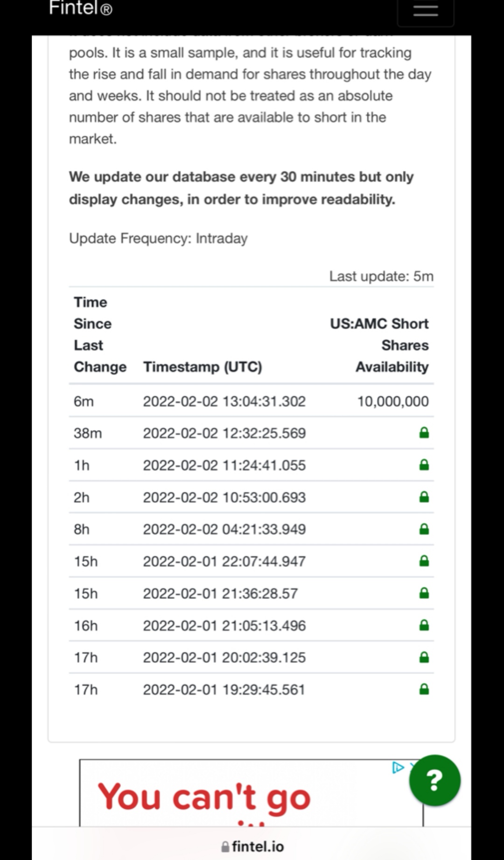
Task: Open the "You can't go" advertisement
Action: point(204,796)
